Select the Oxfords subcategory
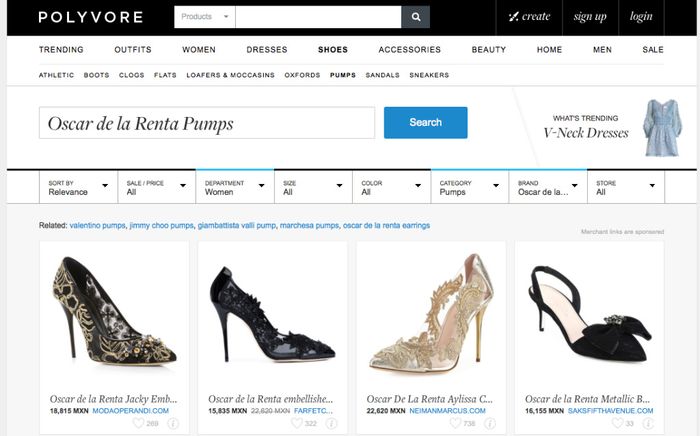The image size is (700, 436). coord(302,75)
